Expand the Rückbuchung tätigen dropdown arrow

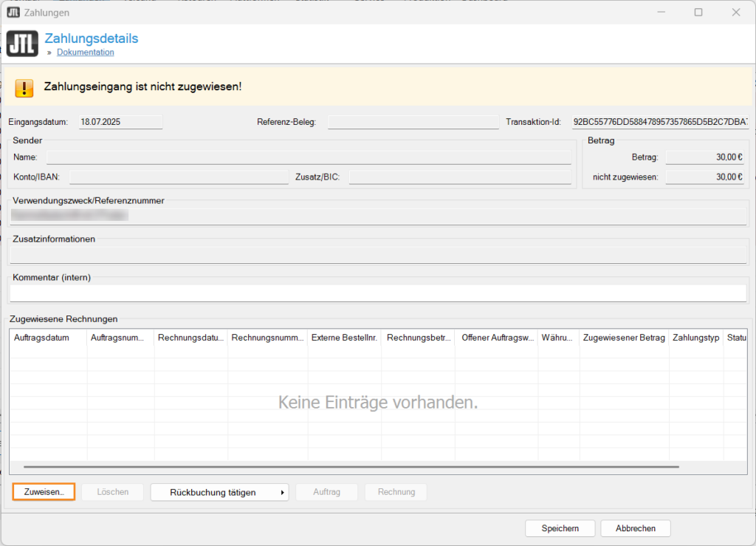pos(281,491)
